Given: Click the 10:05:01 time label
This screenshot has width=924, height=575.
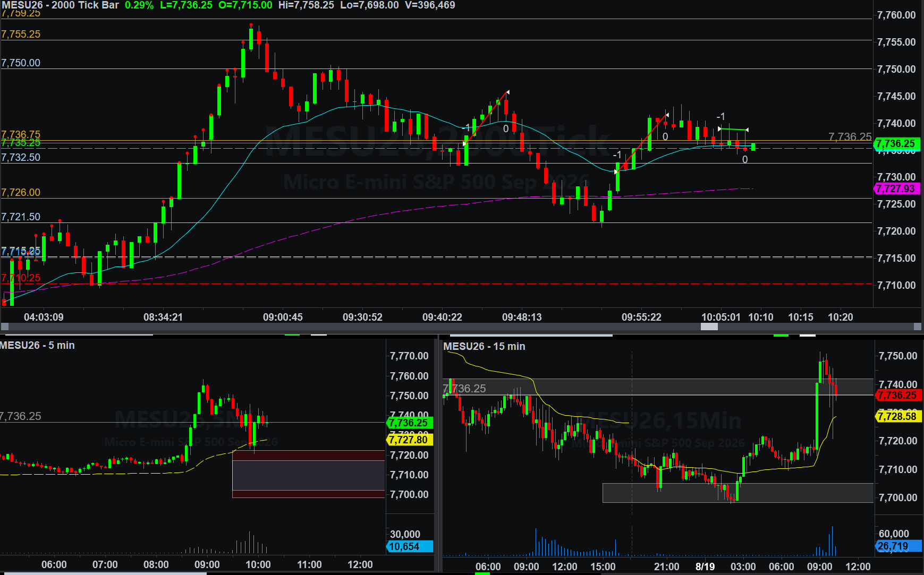Looking at the screenshot, I should tap(721, 317).
